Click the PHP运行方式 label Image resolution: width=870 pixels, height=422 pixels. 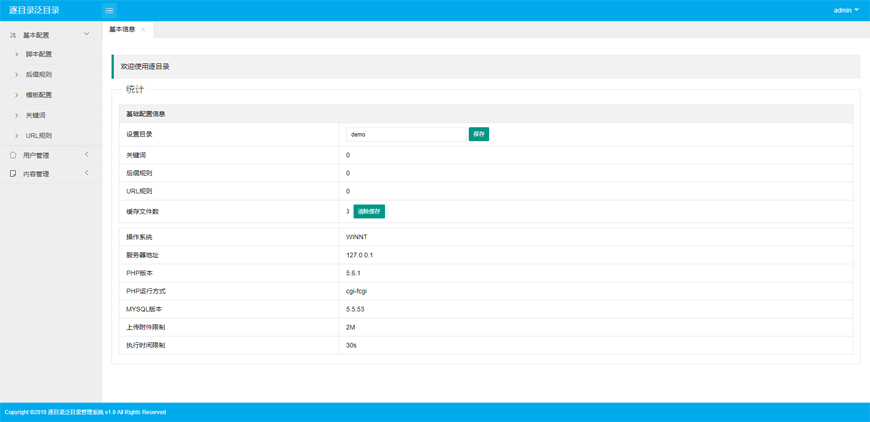(146, 291)
